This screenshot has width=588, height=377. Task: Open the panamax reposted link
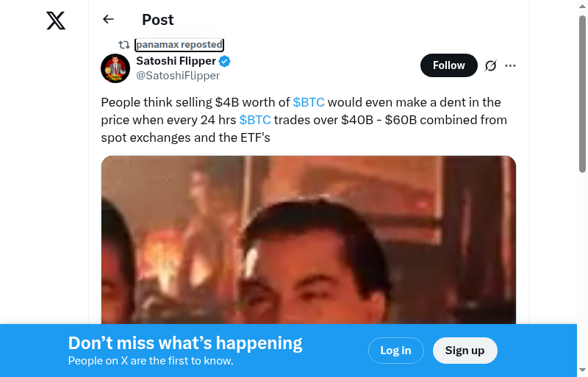(x=179, y=45)
